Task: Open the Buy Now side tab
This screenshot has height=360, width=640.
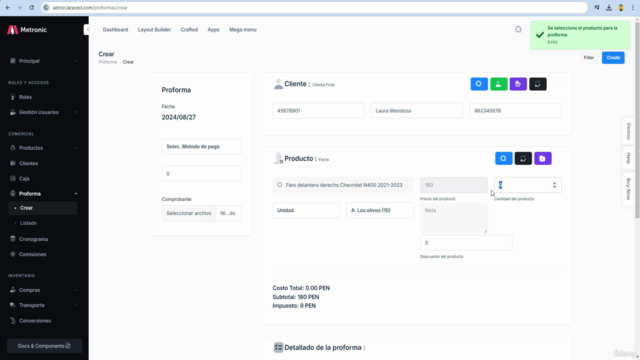Action: (x=629, y=189)
